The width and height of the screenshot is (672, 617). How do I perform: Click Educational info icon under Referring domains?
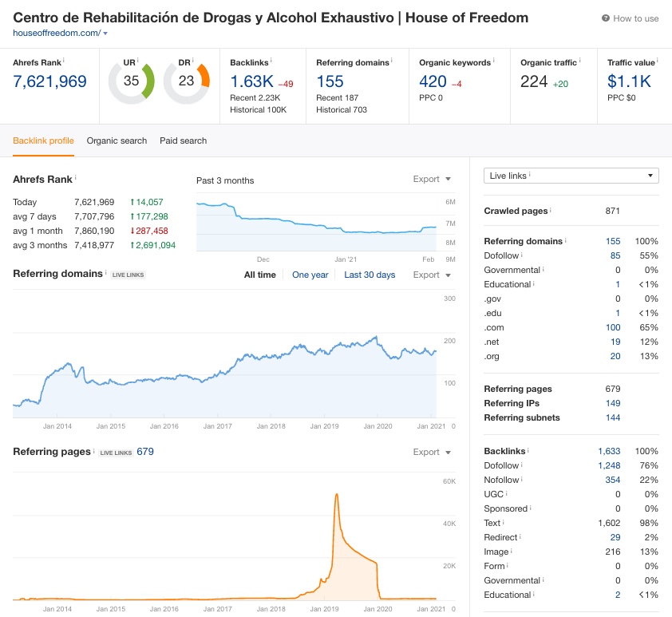pos(534,283)
